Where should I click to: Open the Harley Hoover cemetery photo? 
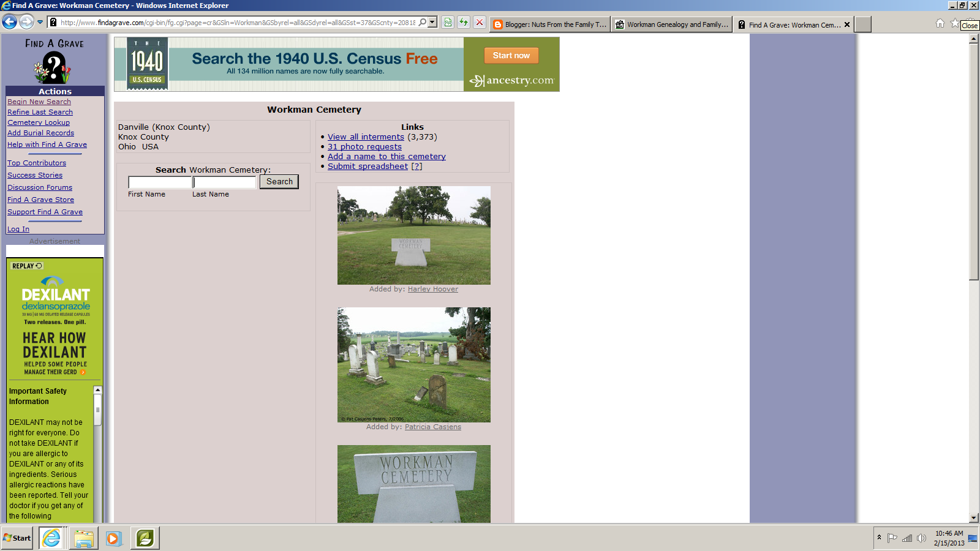pyautogui.click(x=413, y=236)
